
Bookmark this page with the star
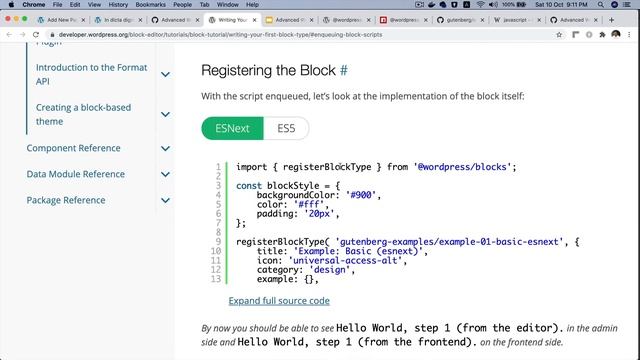click(x=559, y=35)
